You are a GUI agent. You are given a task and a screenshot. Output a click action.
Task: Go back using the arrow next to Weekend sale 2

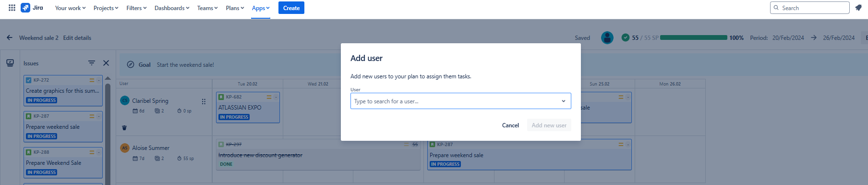pyautogui.click(x=10, y=37)
